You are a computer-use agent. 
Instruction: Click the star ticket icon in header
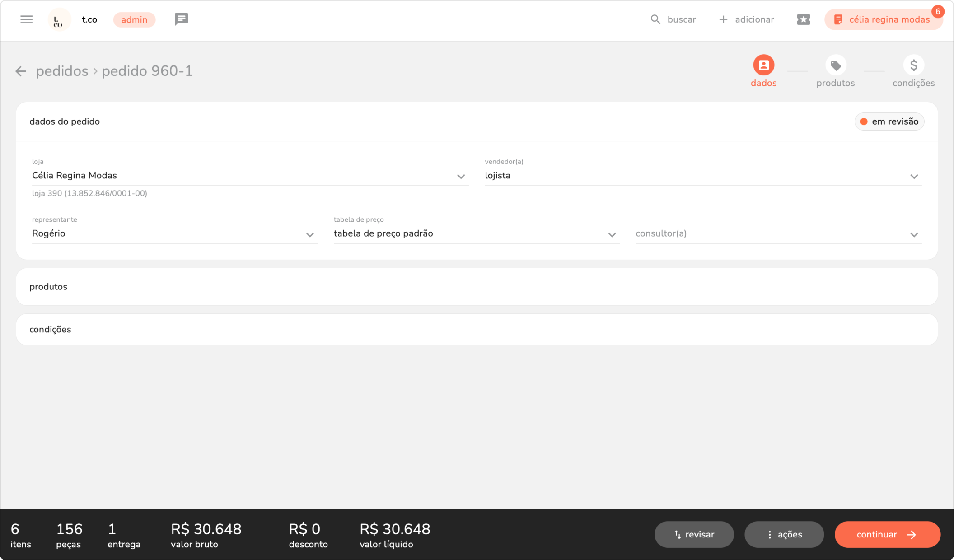tap(803, 19)
